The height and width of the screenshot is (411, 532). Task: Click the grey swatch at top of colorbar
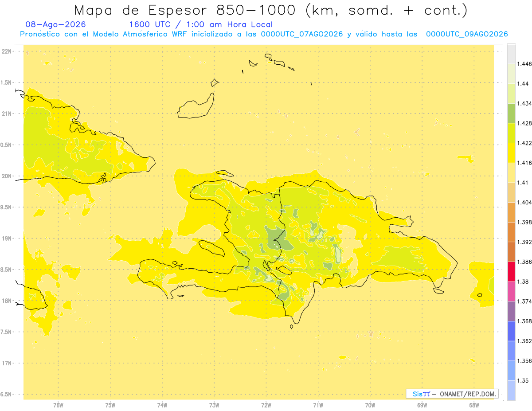click(511, 54)
